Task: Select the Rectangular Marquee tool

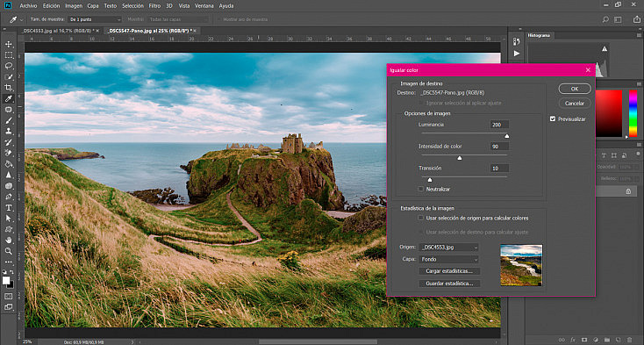Action: 8,55
